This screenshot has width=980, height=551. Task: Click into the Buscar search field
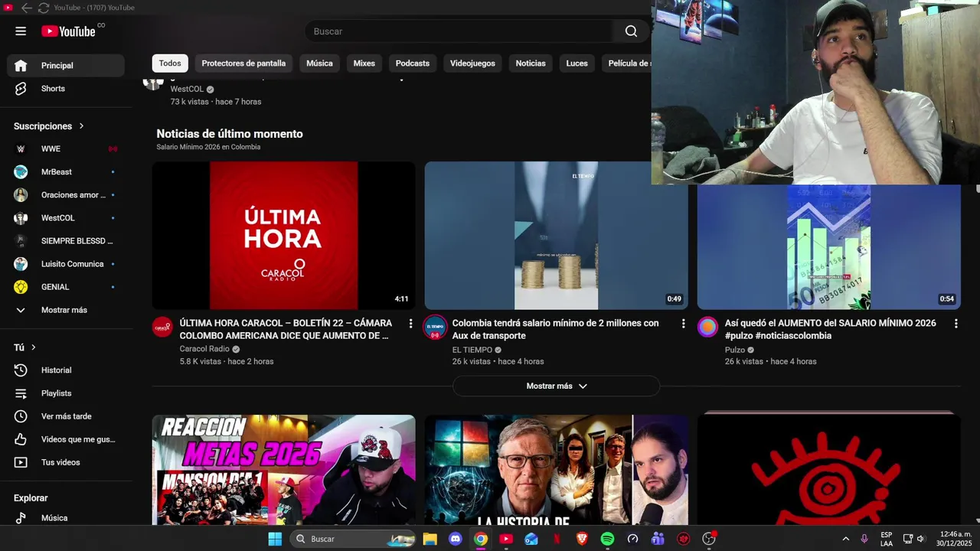462,31
